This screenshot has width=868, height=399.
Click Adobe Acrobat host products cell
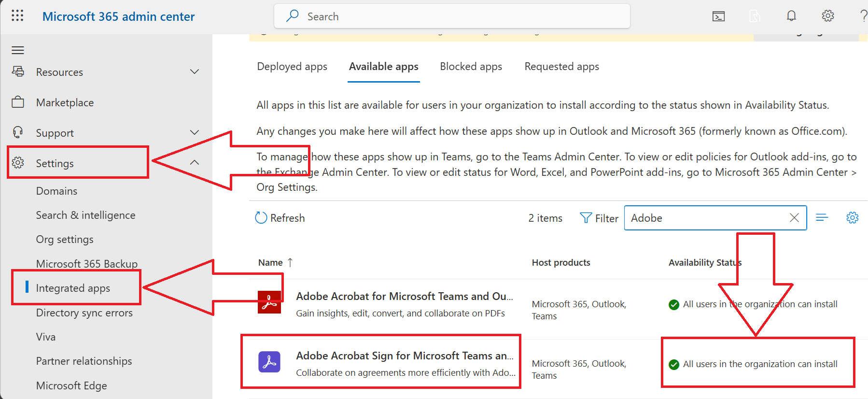[x=579, y=310]
